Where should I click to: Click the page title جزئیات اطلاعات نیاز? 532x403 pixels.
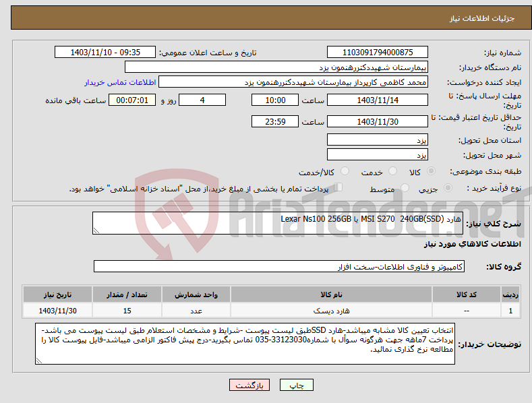(482, 18)
